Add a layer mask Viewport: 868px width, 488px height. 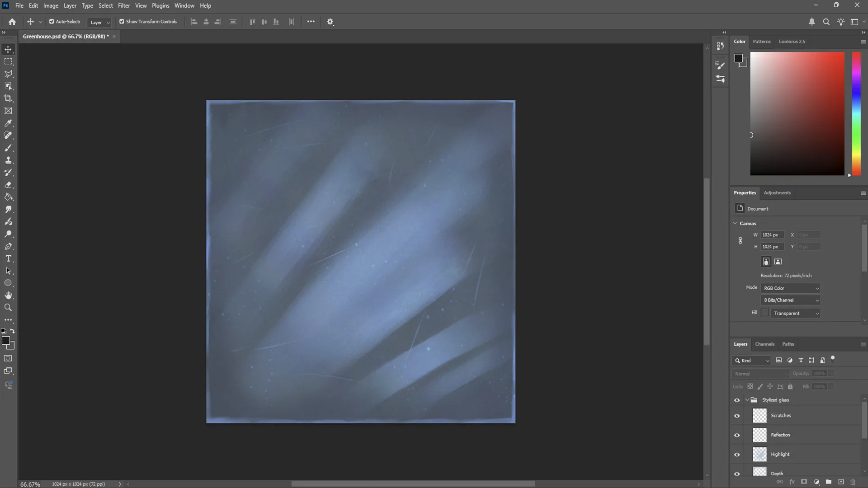pyautogui.click(x=804, y=482)
